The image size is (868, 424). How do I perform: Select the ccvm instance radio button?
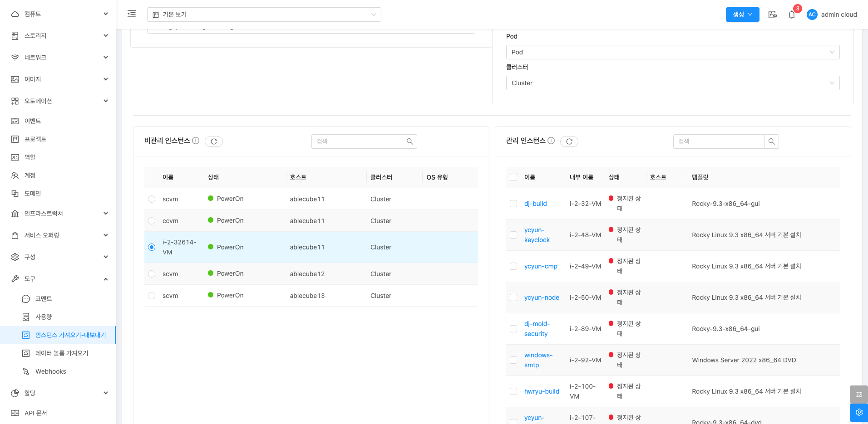pos(152,221)
